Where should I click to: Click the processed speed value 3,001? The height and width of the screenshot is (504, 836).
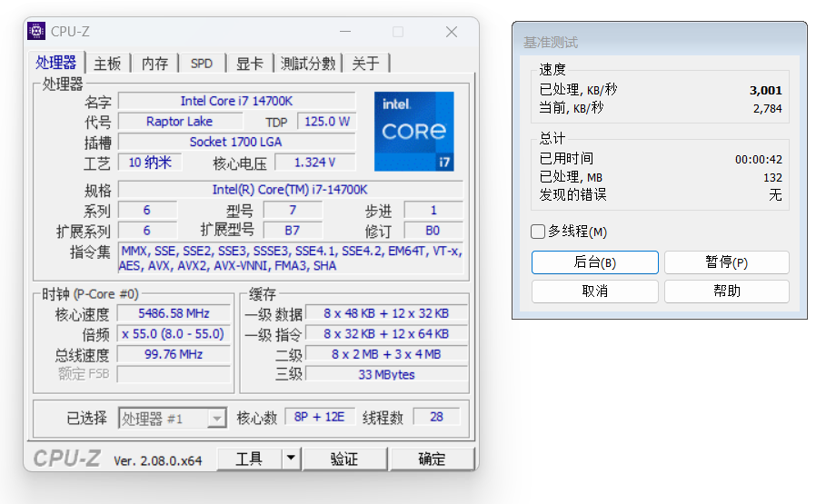tap(766, 91)
